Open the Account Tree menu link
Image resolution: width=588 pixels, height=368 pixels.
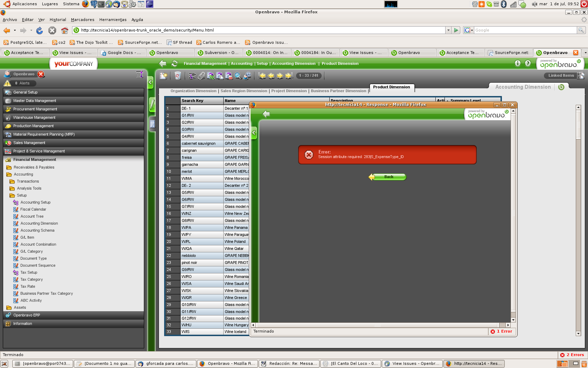(32, 216)
